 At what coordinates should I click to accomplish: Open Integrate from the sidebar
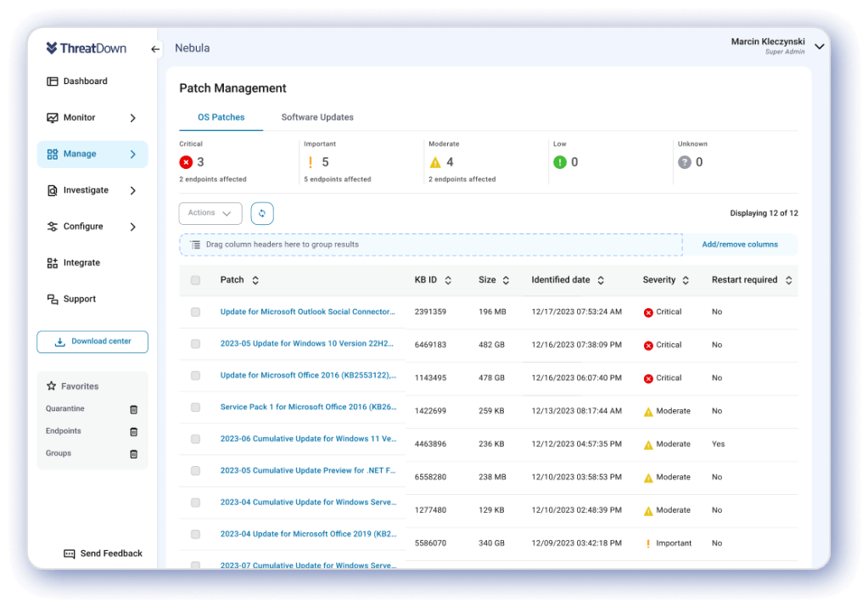[81, 263]
